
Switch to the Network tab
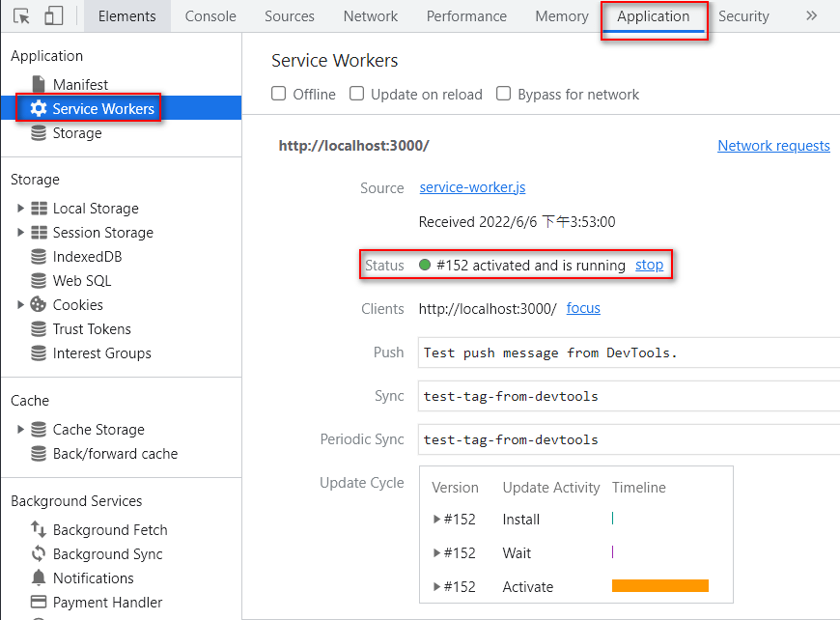pyautogui.click(x=370, y=15)
